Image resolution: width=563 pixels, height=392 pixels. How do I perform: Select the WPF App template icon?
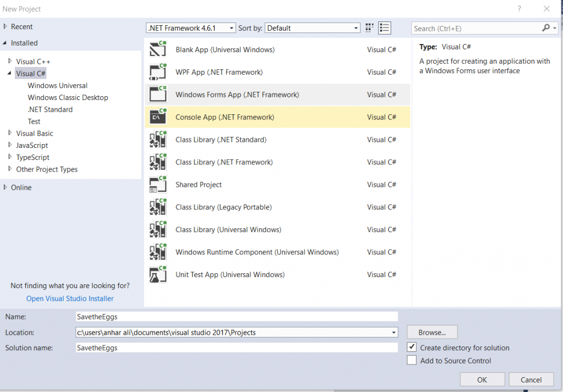click(x=158, y=71)
